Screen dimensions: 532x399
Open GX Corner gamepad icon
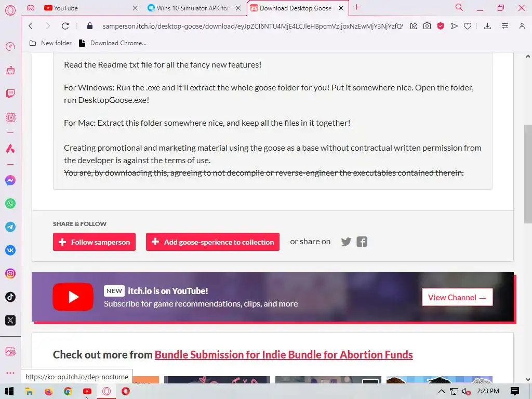[31, 8]
